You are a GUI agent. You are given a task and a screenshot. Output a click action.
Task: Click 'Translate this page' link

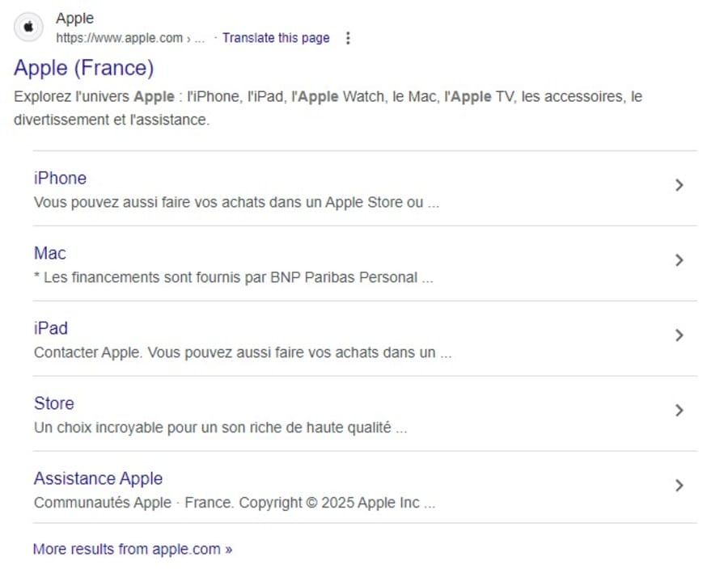coord(276,37)
